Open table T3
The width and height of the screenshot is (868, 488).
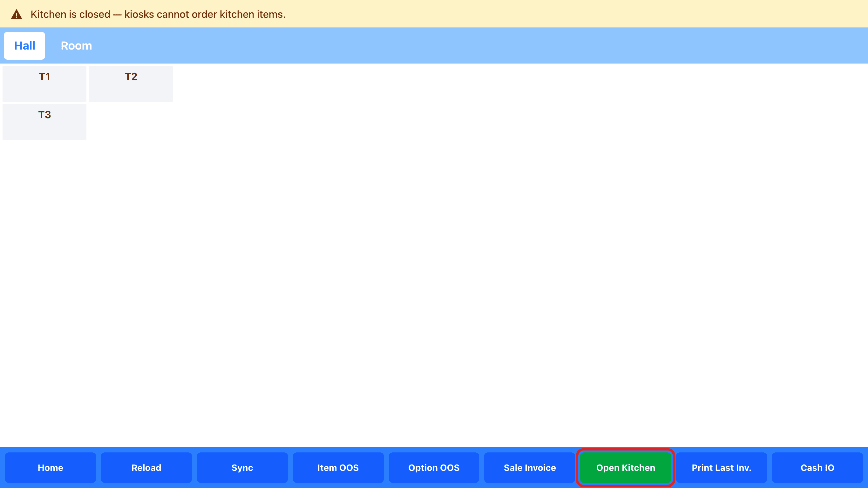point(44,122)
